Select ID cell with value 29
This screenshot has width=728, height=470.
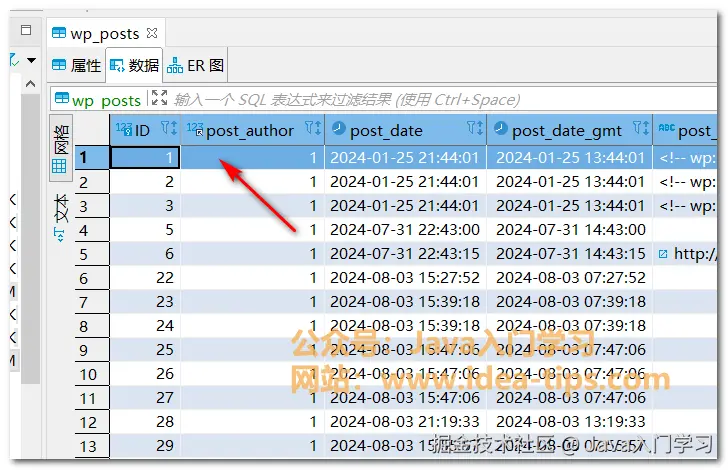[x=145, y=446]
